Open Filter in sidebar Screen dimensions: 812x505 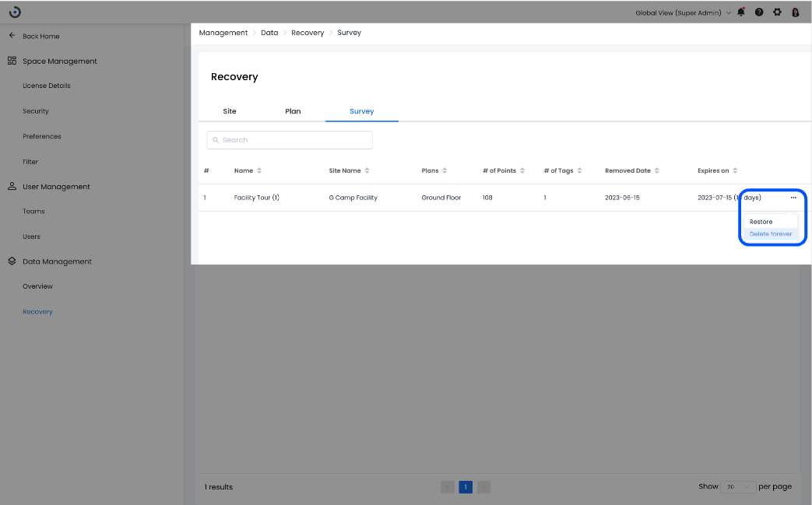tap(30, 161)
